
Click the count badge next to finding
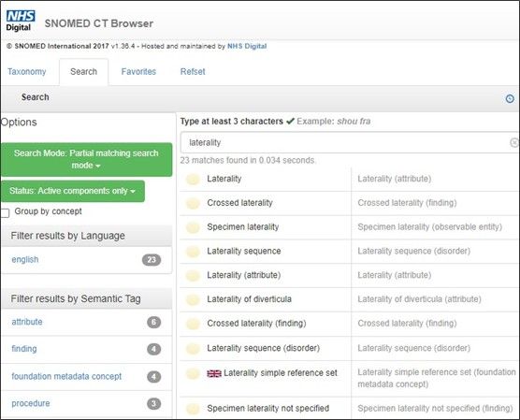[154, 349]
